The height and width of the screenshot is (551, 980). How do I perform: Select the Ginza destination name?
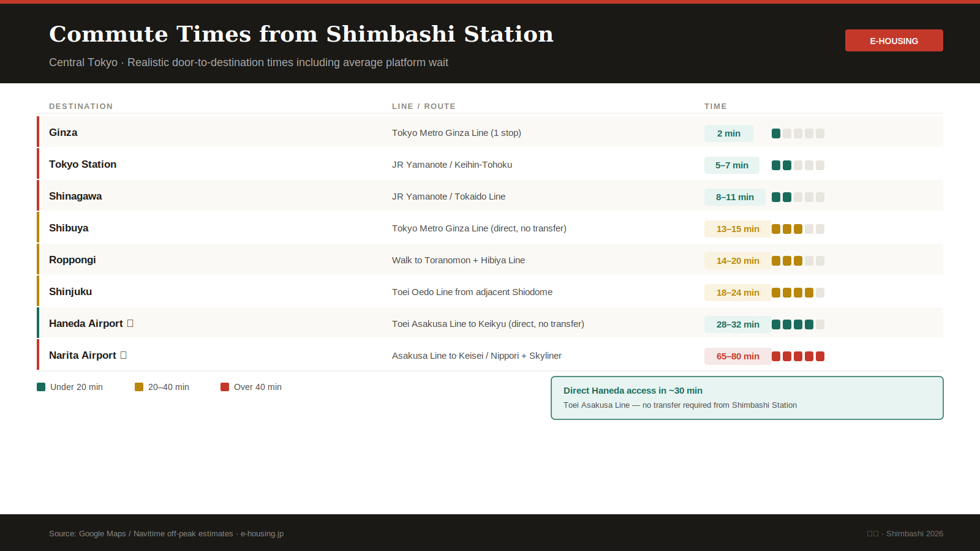(63, 132)
